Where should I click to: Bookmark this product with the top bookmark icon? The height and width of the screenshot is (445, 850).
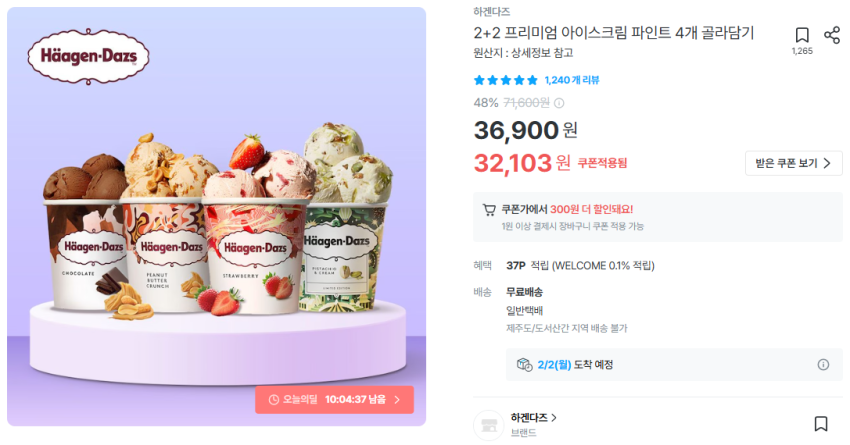802,35
